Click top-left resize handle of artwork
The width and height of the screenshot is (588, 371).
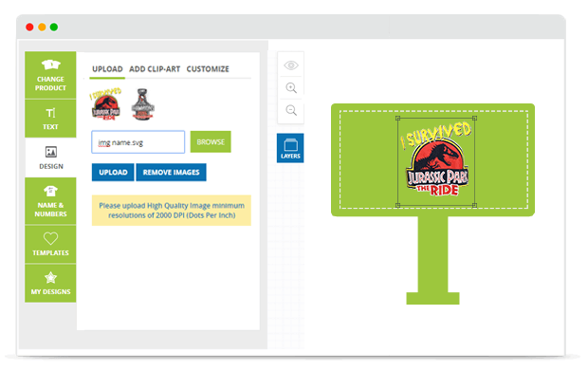click(398, 119)
